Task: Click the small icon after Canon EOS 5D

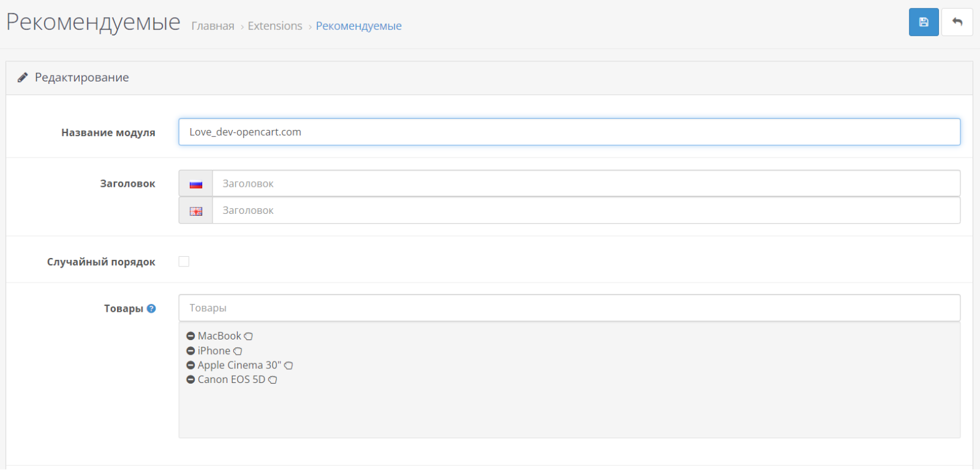Action: tap(273, 380)
